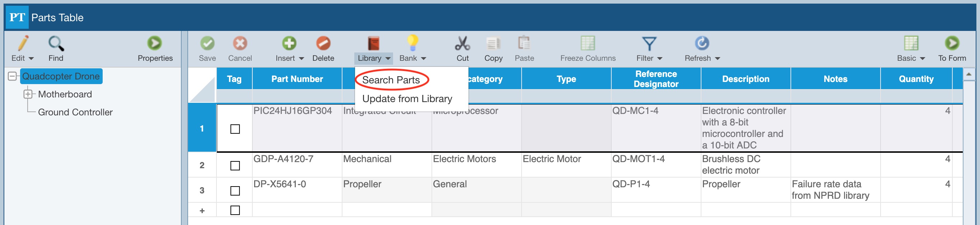Click the scissors Cut icon

pos(462,43)
